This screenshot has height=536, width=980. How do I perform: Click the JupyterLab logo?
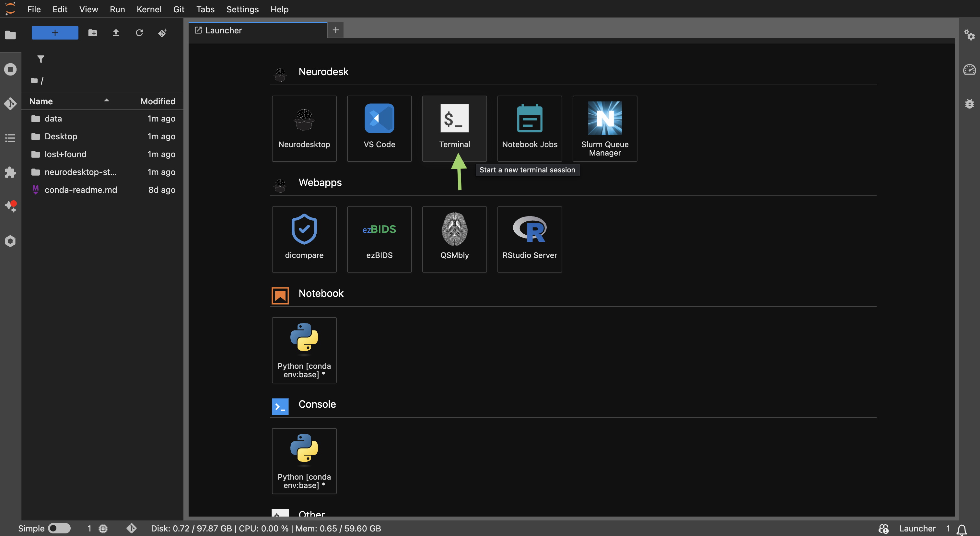[x=10, y=9]
